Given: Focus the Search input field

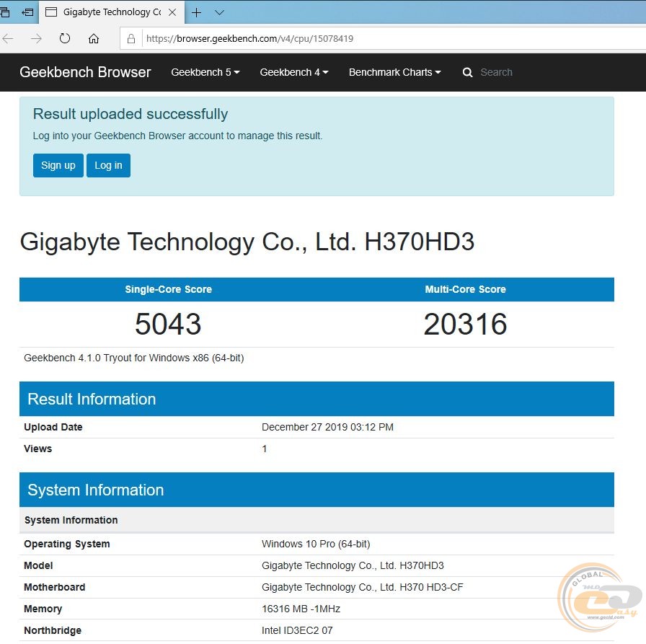Looking at the screenshot, I should [x=519, y=72].
